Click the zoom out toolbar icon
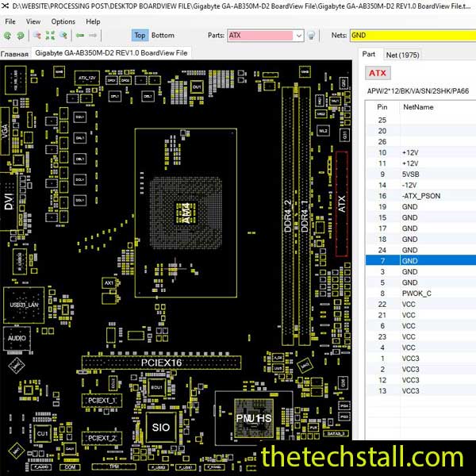 point(37,36)
